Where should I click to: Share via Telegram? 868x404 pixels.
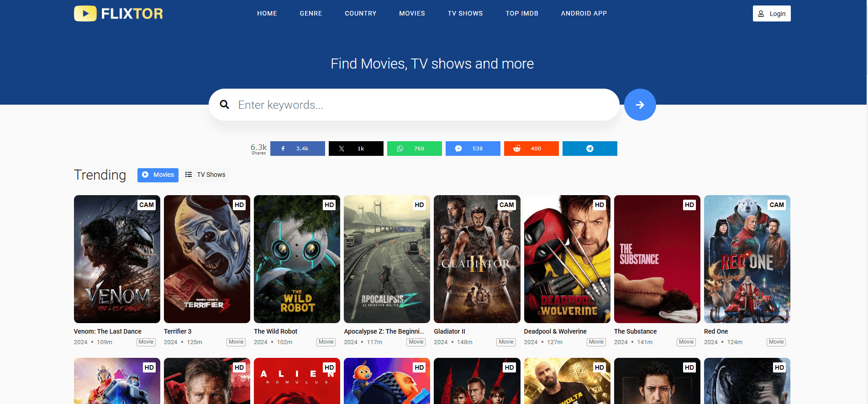590,149
